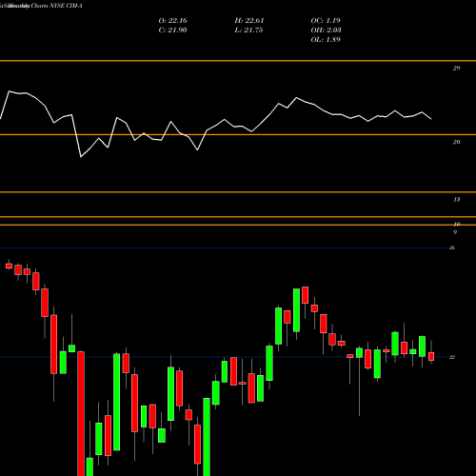Click the last red candlestick on the chart
Viewport: 476px width, 476px height.
tap(431, 356)
